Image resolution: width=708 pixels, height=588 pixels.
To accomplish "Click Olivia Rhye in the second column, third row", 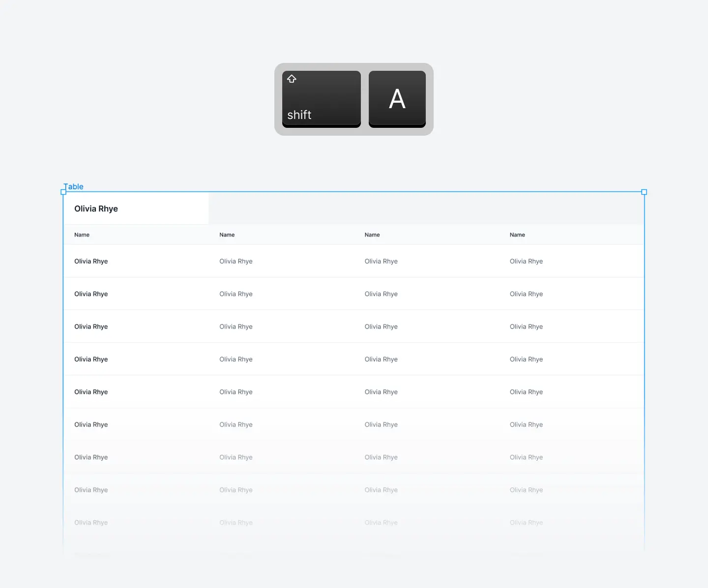I will click(x=236, y=326).
